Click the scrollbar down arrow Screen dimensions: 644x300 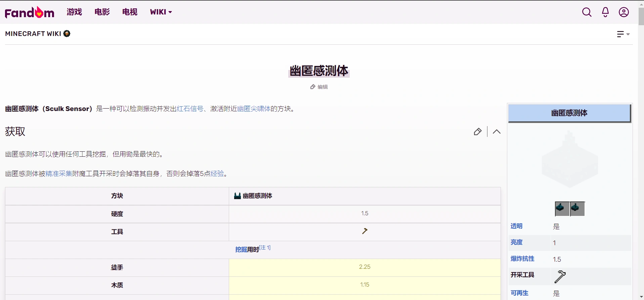pos(641,297)
